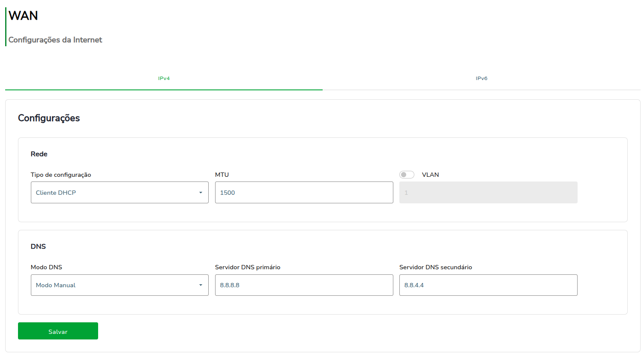Click the 'Rede' section heading
This screenshot has height=357, width=644.
(39, 154)
